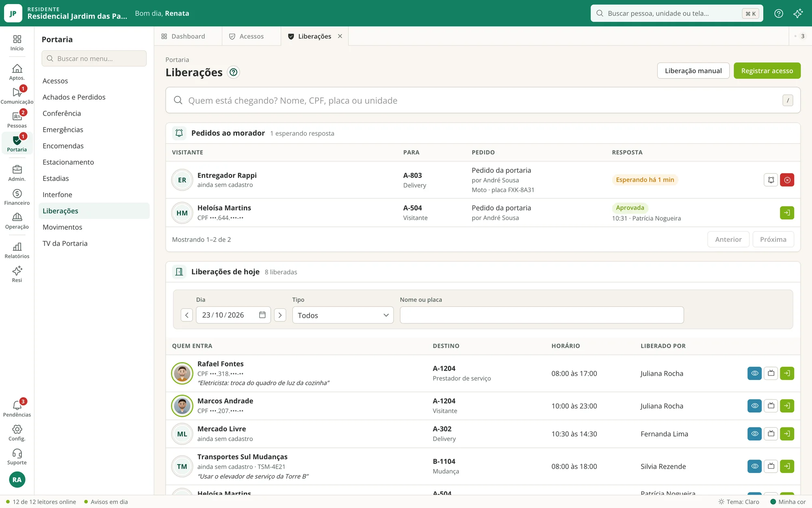Toggle Tema: Claro in status bar
This screenshot has height=508, width=812.
tap(739, 502)
